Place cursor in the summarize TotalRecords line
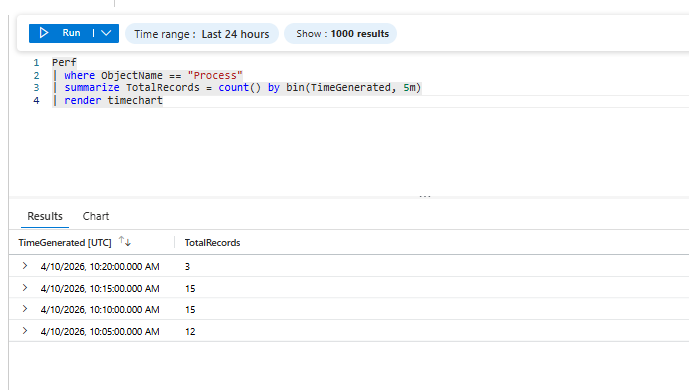This screenshot has width=689, height=390. [x=236, y=87]
